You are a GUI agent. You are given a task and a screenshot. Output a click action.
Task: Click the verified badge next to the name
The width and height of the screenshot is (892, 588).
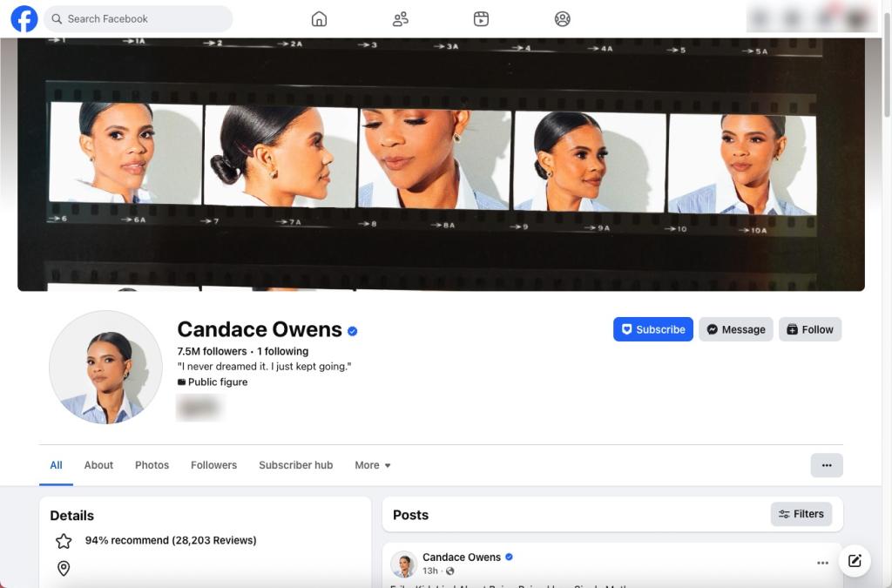352,329
